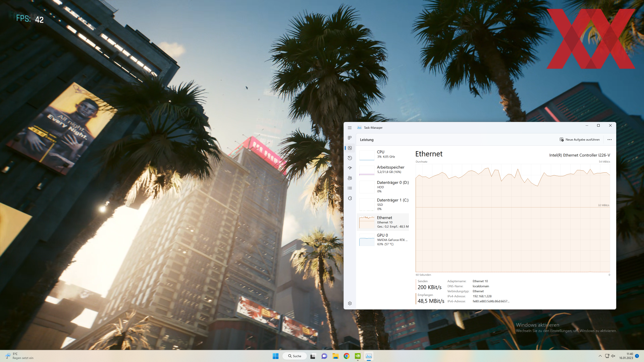
Task: Open Task Manager settings gear
Action: (x=350, y=303)
